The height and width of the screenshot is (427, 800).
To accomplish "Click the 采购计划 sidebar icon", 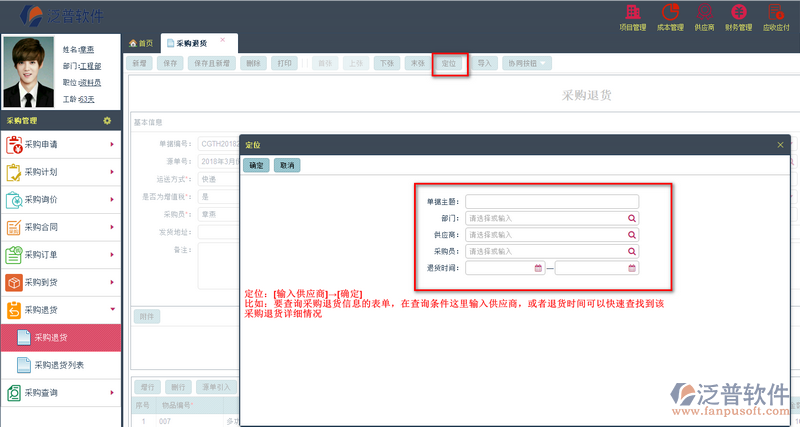I will tap(14, 172).
